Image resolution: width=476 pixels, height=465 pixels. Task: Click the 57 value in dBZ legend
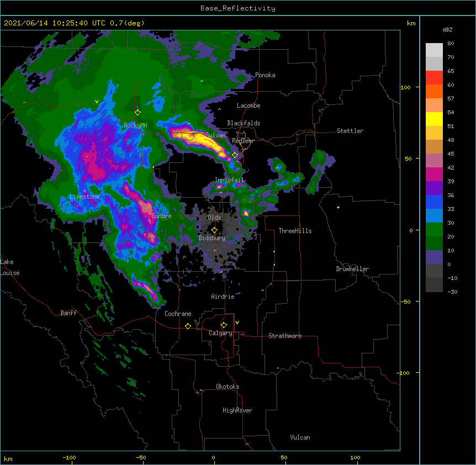[451, 99]
